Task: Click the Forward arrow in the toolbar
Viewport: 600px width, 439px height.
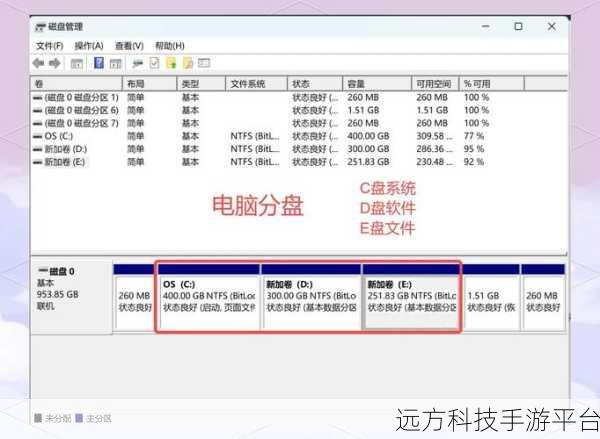Action: point(55,63)
